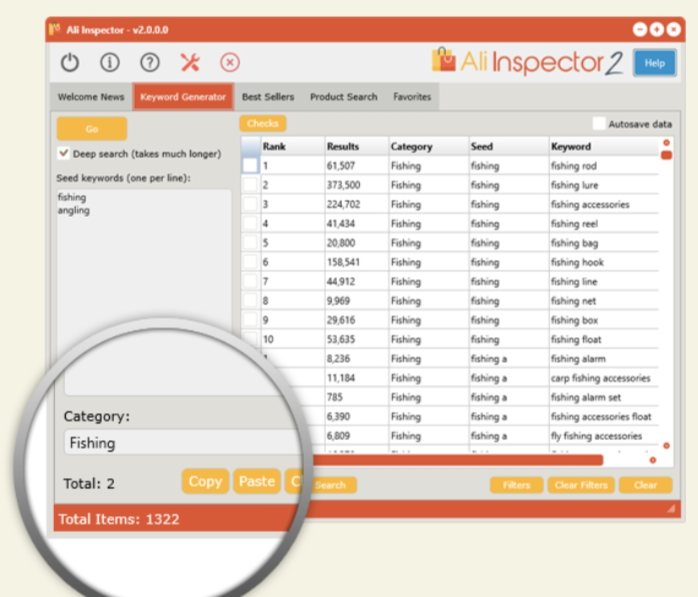The height and width of the screenshot is (597, 698).
Task: Select the 'fishing float' keyword cell
Action: point(604,339)
